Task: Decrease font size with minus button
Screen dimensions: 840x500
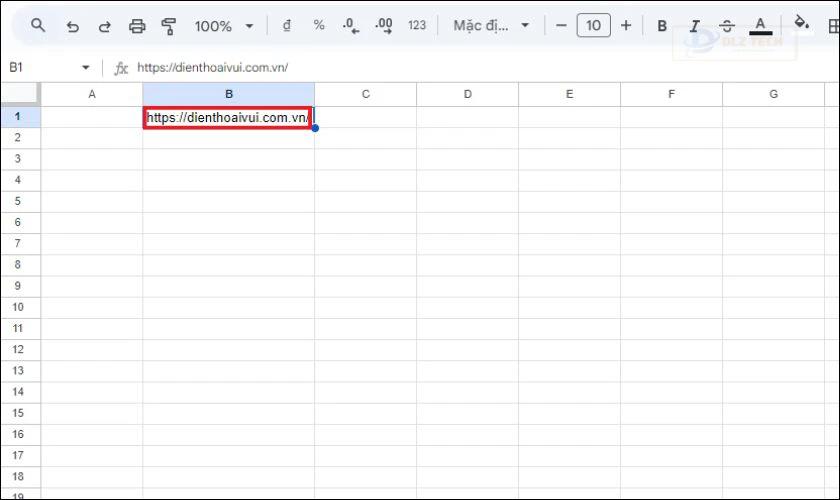Action: [x=561, y=25]
